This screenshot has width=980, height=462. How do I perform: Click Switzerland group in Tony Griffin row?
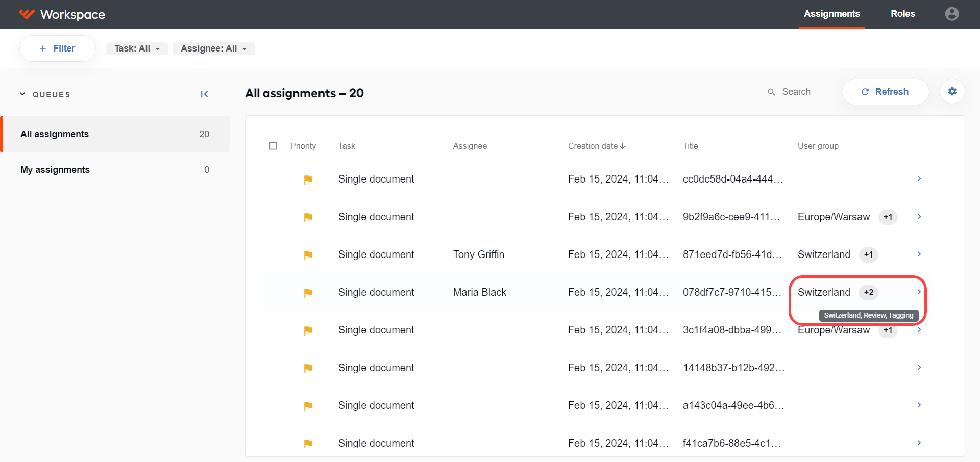coord(824,254)
